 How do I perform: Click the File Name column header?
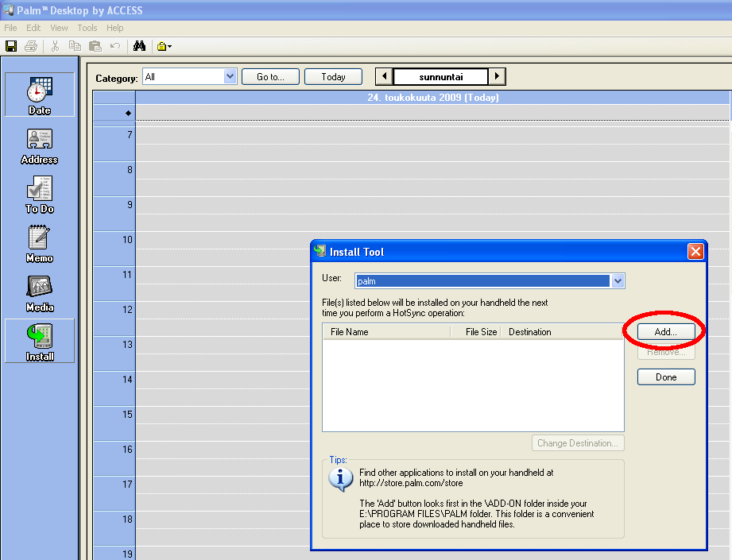(x=386, y=332)
